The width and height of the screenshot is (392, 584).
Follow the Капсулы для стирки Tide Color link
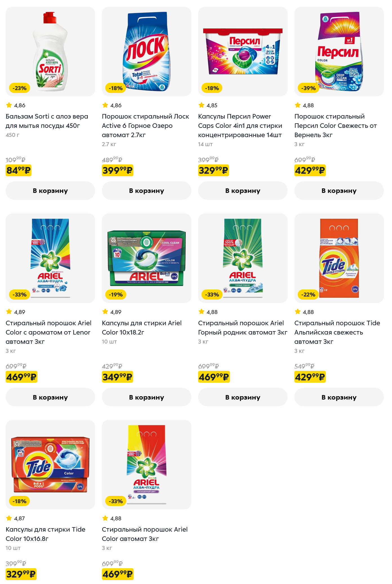pyautogui.click(x=46, y=534)
